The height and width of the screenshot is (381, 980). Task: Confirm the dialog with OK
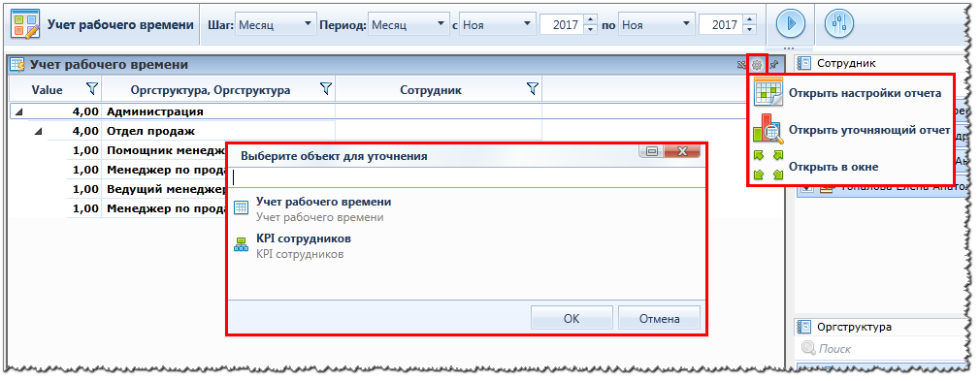tap(572, 318)
